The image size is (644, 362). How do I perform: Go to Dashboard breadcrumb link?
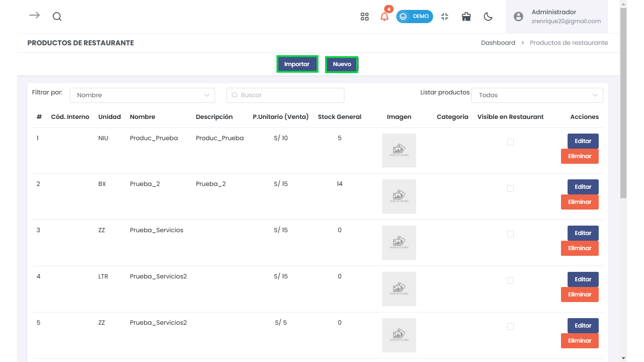click(x=498, y=43)
